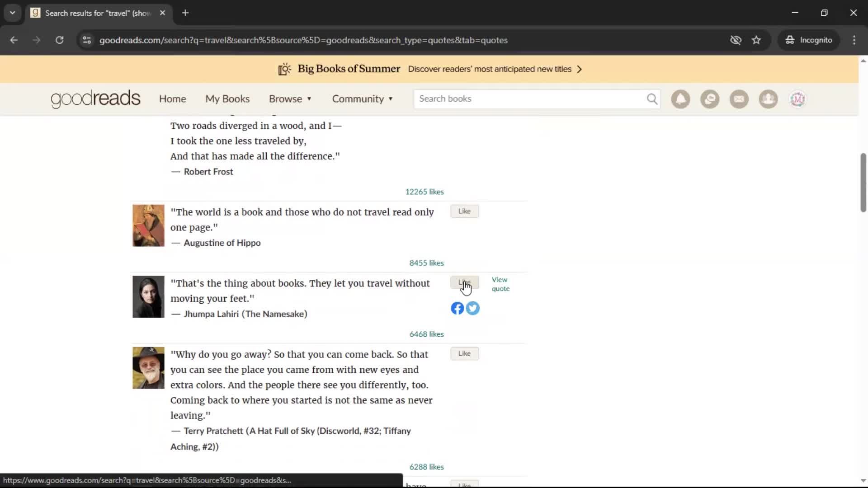Click the banner's right chevron arrow
Screen dimensions: 868x488
[580, 69]
